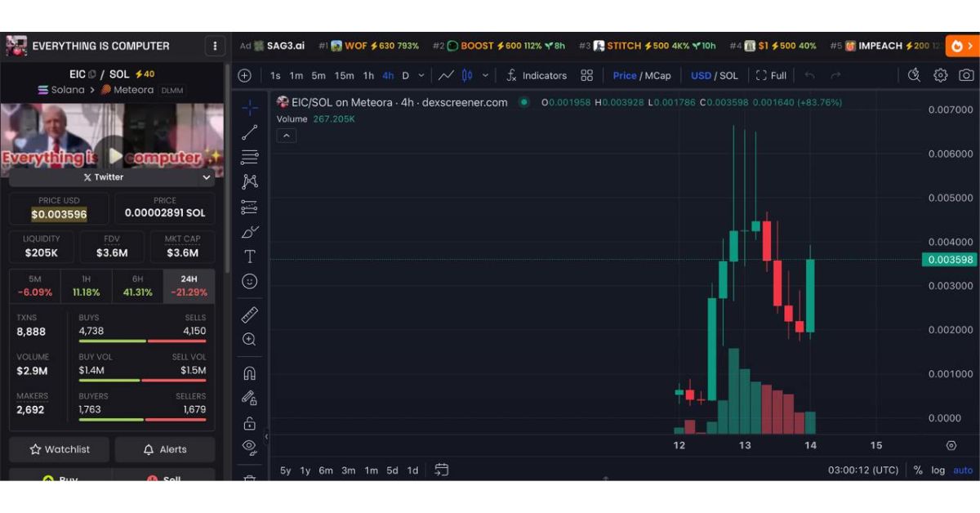Viewport: 980px width, 513px height.
Task: Switch chart to Price view
Action: pos(625,75)
